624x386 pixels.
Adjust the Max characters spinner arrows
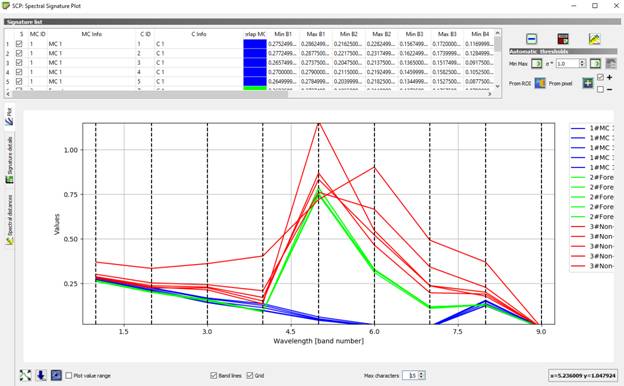pos(421,375)
